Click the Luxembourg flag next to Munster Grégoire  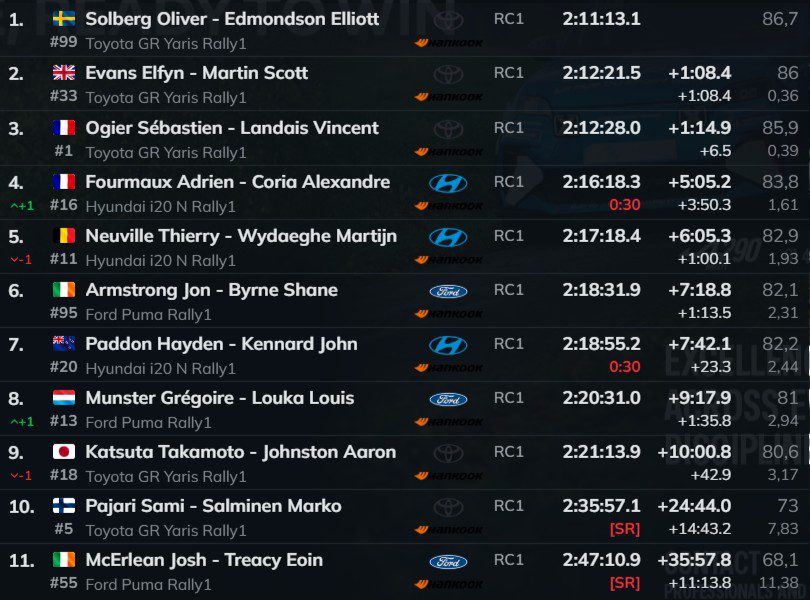pos(63,398)
